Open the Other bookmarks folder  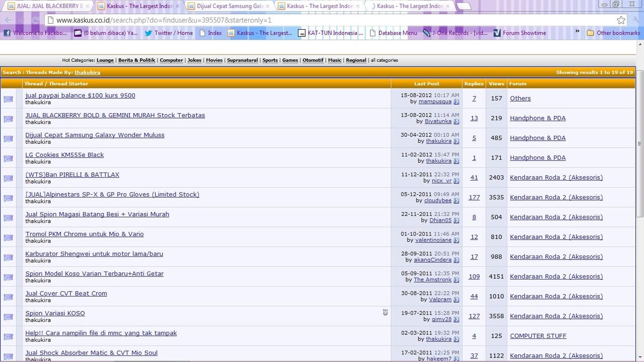coord(613,33)
